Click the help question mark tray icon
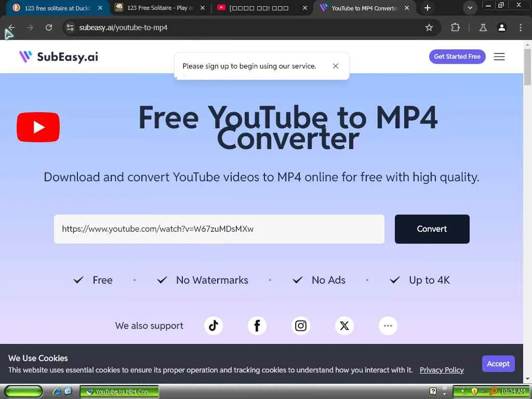Screen dimensions: 532x399 [x=433, y=392]
